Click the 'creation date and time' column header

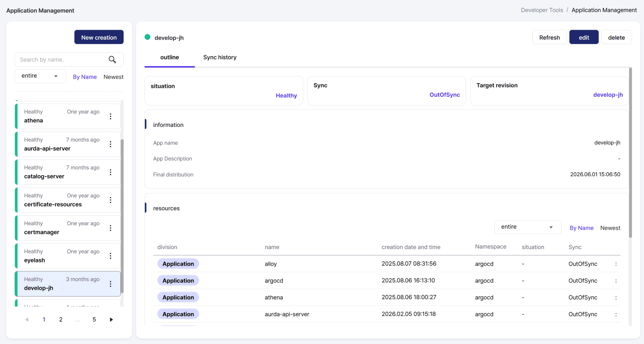coord(411,247)
